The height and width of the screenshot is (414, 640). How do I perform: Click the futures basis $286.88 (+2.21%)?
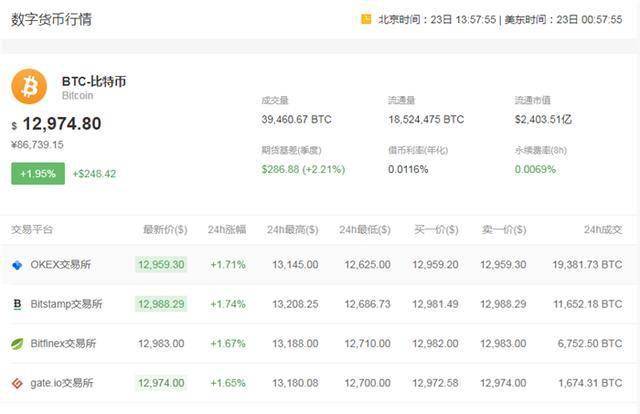(x=303, y=169)
